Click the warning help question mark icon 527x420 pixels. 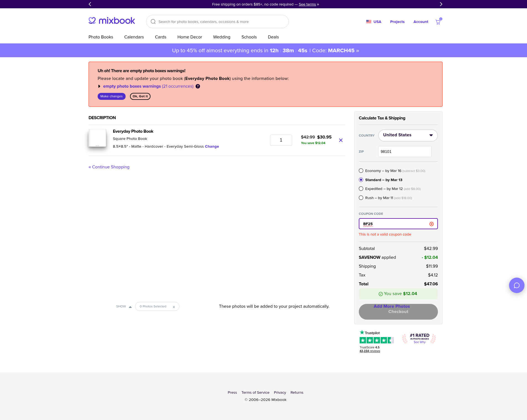[198, 86]
